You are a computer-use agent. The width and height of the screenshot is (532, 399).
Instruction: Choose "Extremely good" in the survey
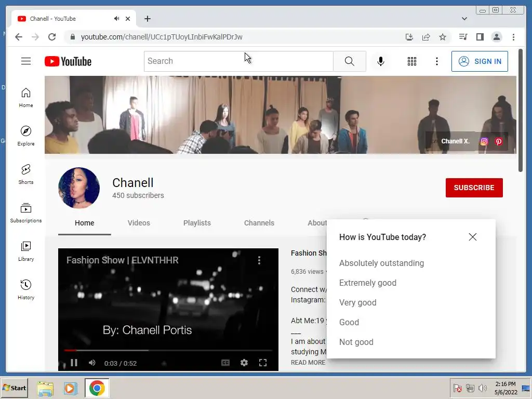click(x=368, y=283)
